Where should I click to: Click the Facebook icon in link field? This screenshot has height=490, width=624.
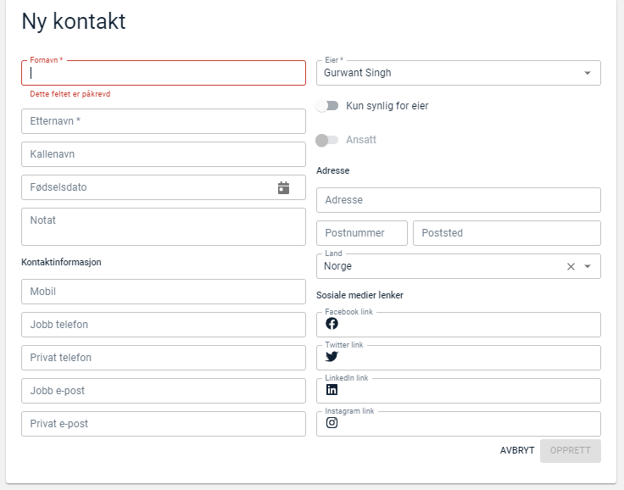(x=332, y=324)
